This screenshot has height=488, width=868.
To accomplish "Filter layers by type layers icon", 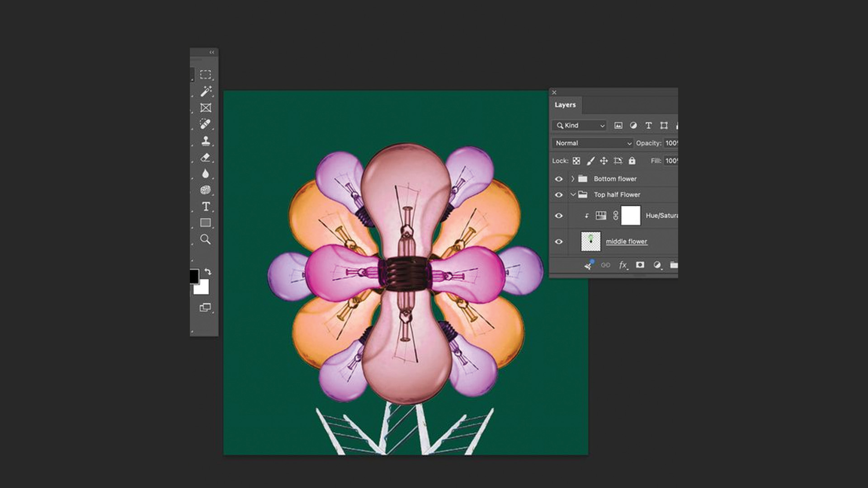I will coord(649,126).
